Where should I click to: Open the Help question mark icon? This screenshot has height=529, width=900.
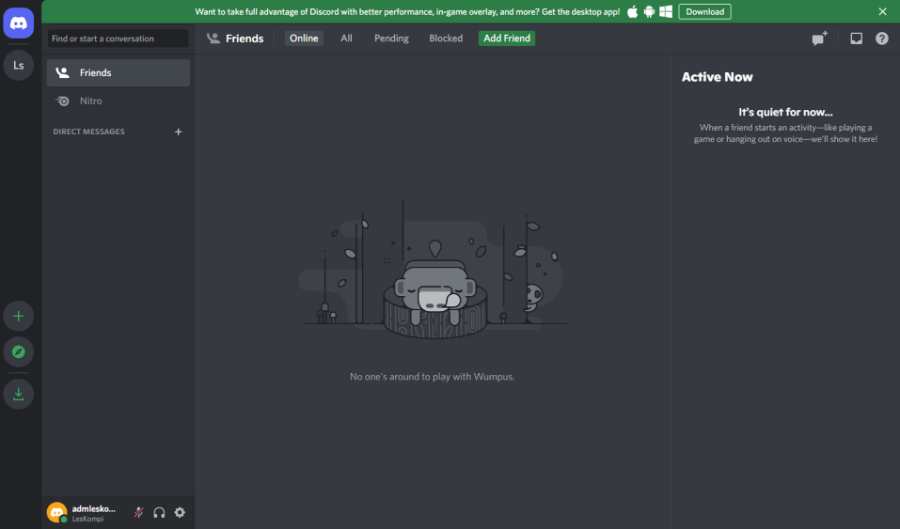click(882, 38)
